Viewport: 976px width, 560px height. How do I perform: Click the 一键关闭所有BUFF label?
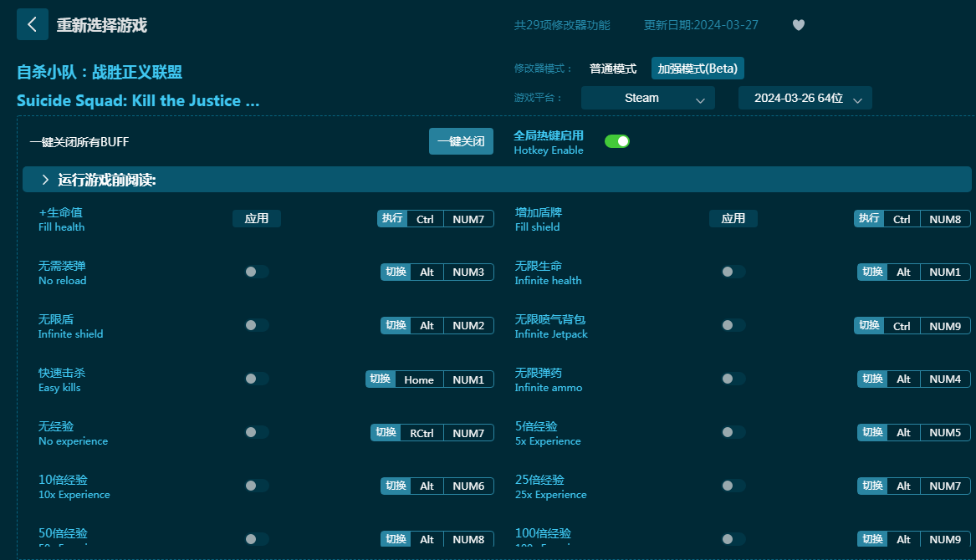[79, 142]
